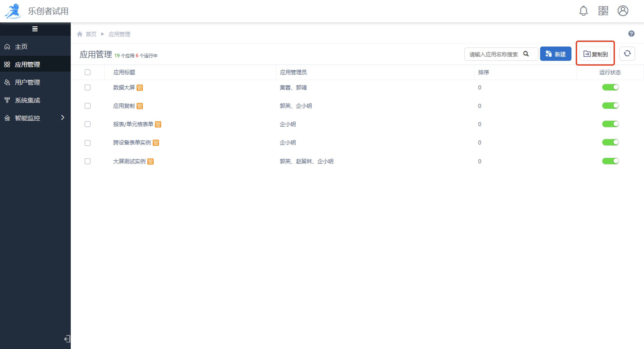Click the refresh icon button
The height and width of the screenshot is (349, 644).
(x=627, y=54)
